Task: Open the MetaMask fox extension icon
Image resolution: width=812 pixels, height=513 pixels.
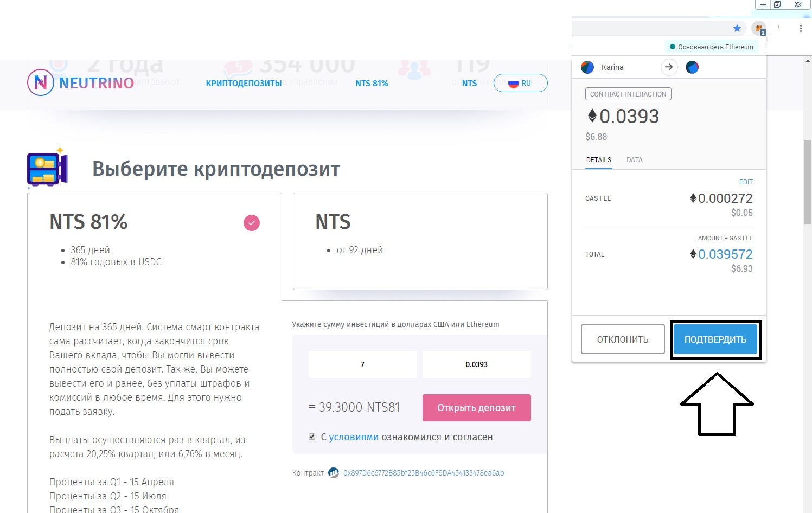Action: [759, 28]
